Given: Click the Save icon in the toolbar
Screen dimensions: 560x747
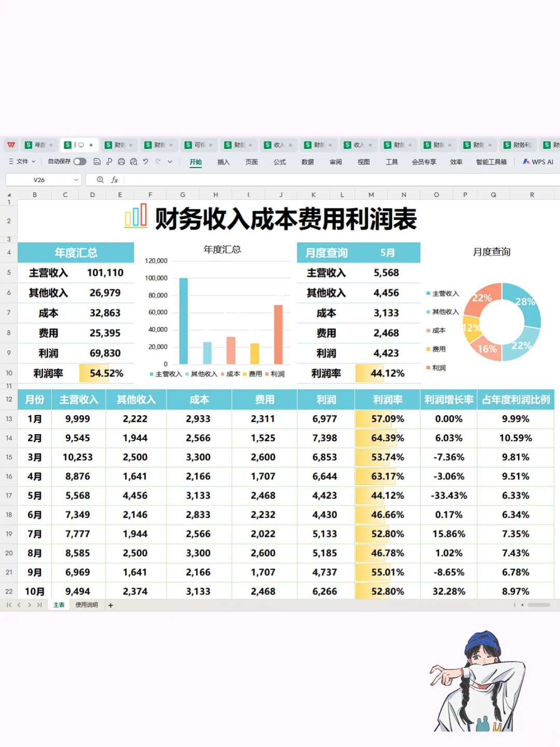Looking at the screenshot, I should pos(97,161).
